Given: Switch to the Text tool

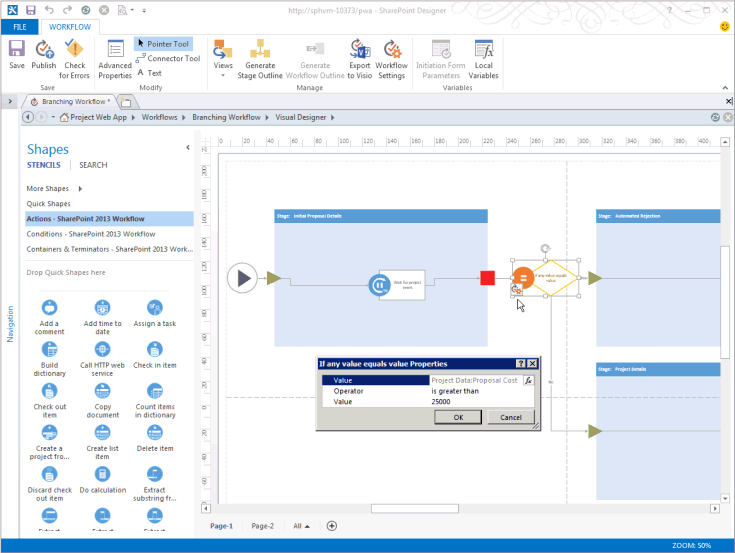Looking at the screenshot, I should 149,73.
